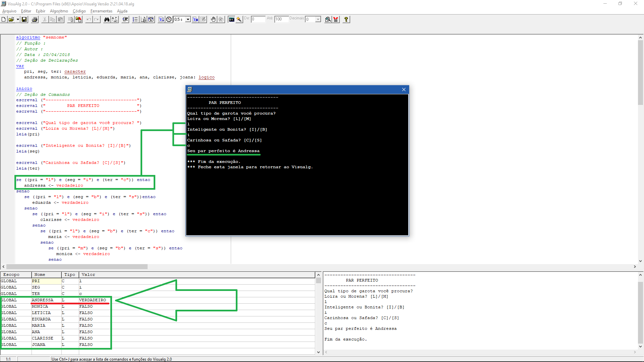This screenshot has height=362, width=644.
Task: Open the Decimais dropdown
Action: click(x=318, y=19)
